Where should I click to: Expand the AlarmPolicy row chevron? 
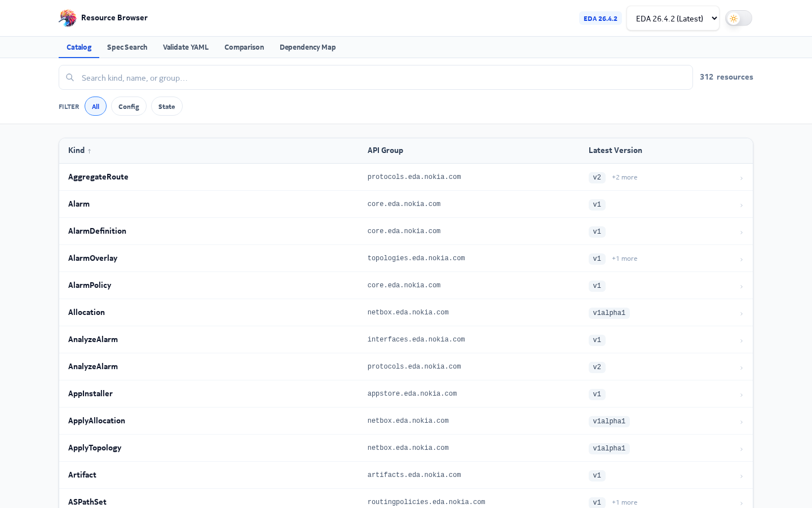pos(742,286)
